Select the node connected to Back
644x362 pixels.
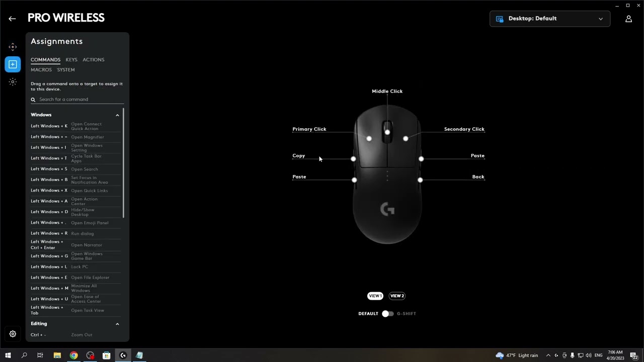pos(420,179)
